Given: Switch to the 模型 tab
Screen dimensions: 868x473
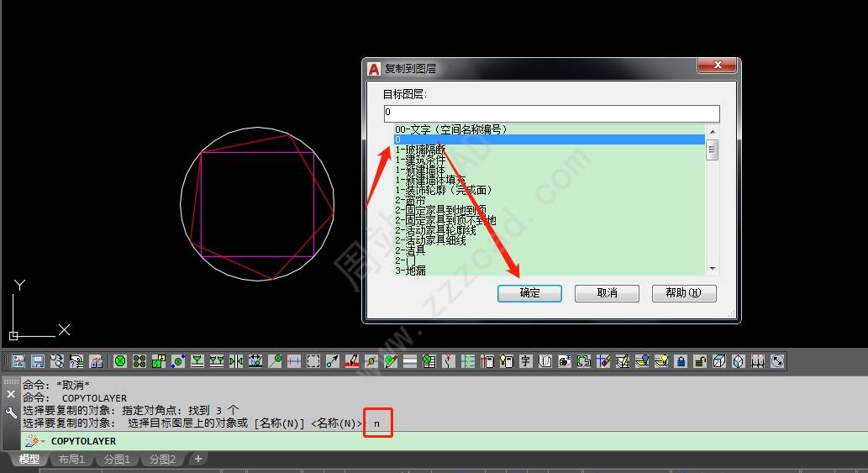Looking at the screenshot, I should coord(29,460).
